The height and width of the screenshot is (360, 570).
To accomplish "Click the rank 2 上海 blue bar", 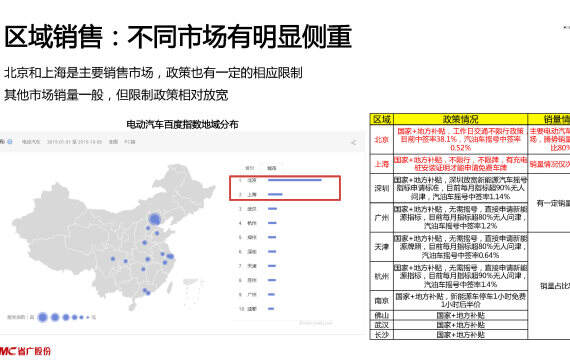I will 275,194.
